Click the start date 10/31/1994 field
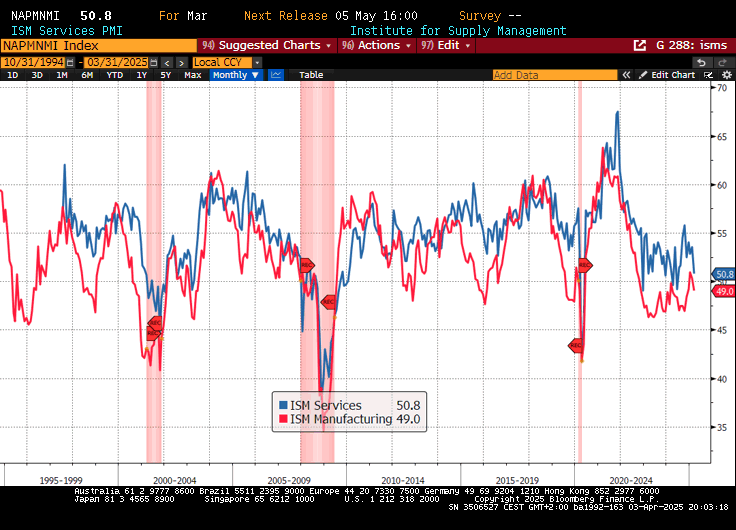This screenshot has width=736, height=530. (34, 62)
